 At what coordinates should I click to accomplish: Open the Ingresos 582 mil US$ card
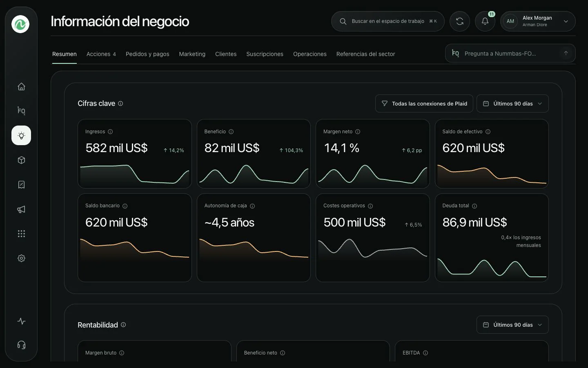[x=135, y=154]
